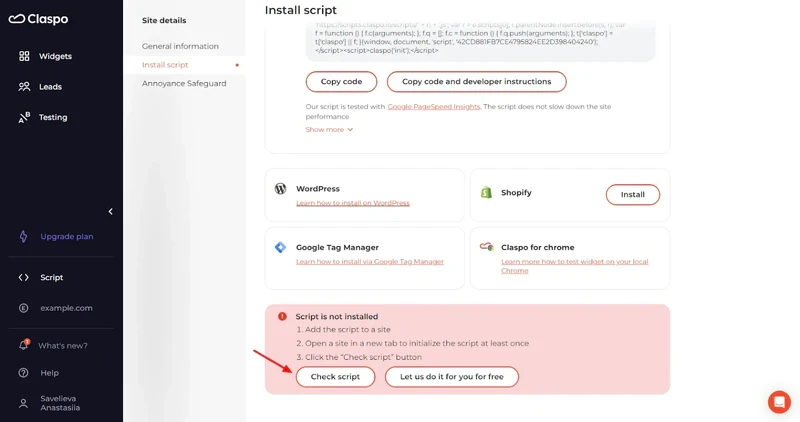800x422 pixels.
Task: Open Learn how to install on WordPress
Action: pyautogui.click(x=353, y=203)
